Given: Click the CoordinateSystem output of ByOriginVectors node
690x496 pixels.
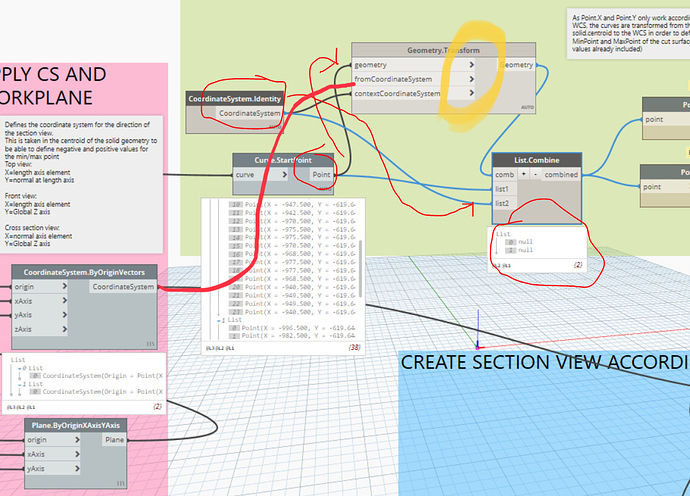Looking at the screenshot, I should (123, 287).
